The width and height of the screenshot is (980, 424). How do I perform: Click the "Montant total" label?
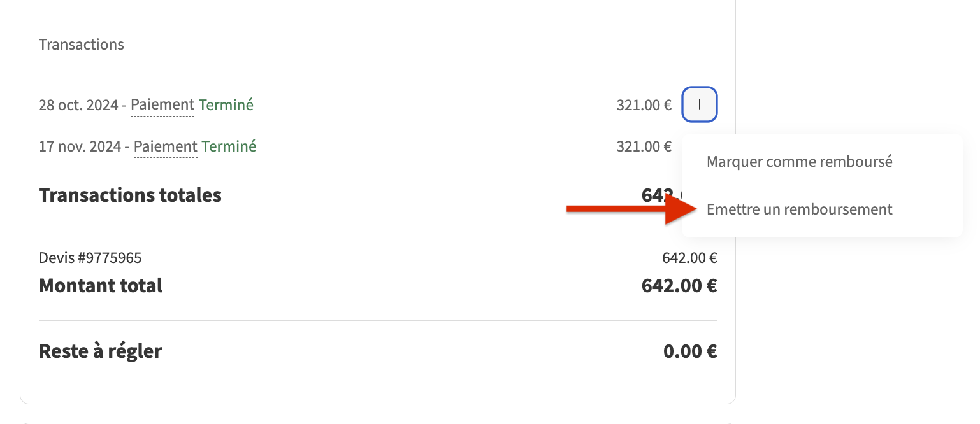pyautogui.click(x=101, y=285)
